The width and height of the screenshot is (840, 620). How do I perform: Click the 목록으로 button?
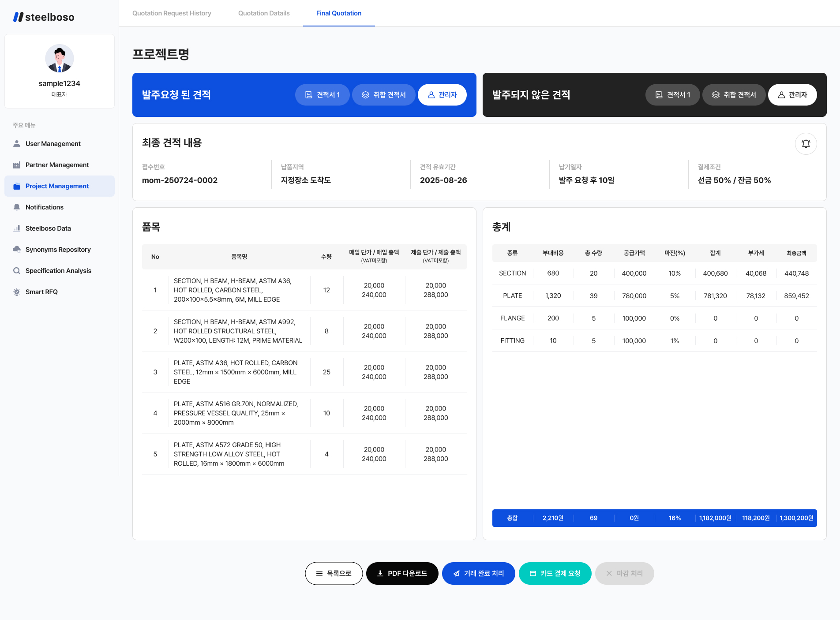(x=334, y=573)
